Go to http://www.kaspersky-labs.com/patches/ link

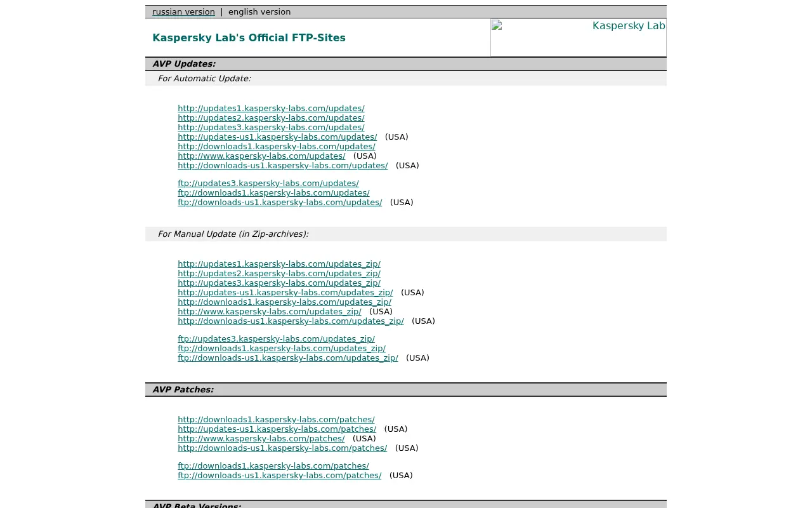point(261,439)
